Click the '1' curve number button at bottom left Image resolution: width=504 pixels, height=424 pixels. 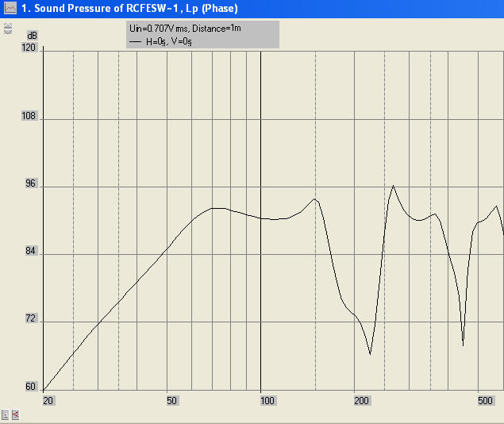(5, 414)
